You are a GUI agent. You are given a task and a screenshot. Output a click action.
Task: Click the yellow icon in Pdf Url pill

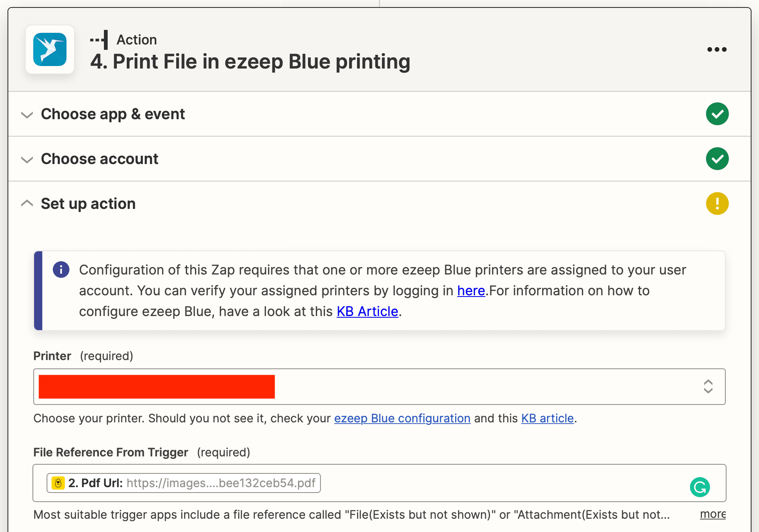tap(58, 483)
